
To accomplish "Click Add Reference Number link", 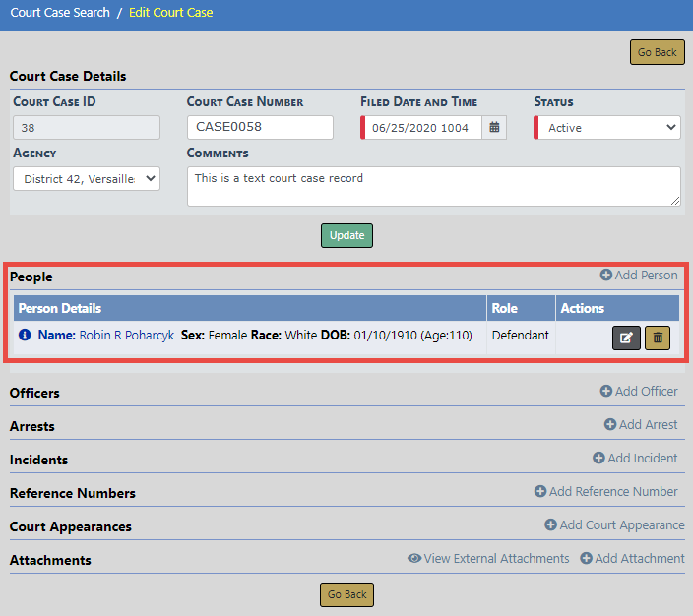I will [x=605, y=492].
